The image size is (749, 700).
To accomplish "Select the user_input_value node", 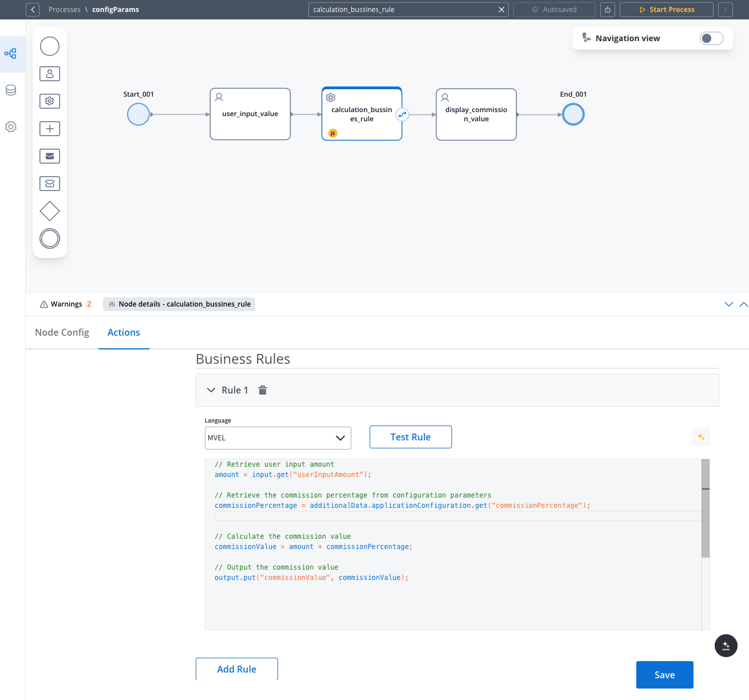I will click(x=250, y=114).
